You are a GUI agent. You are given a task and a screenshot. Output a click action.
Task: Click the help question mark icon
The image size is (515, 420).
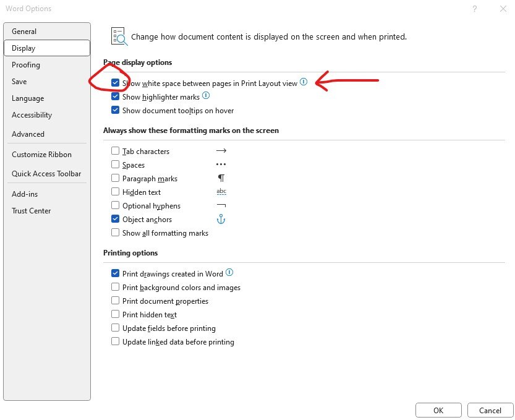point(475,9)
